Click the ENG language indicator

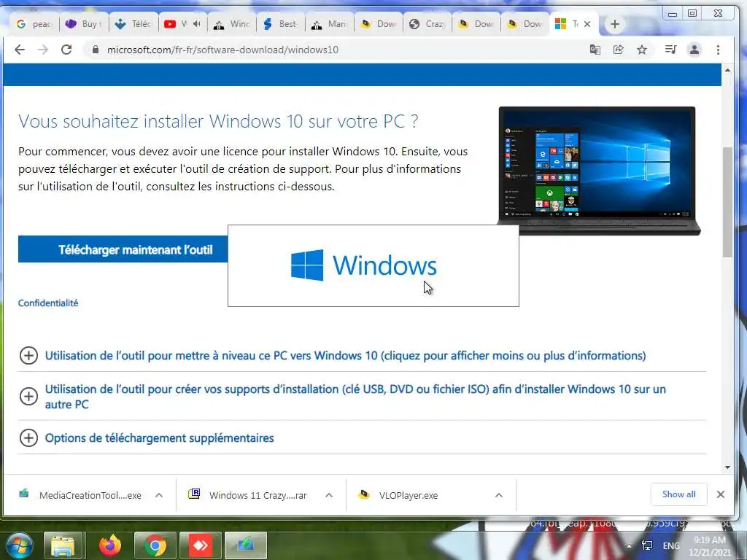point(671,545)
